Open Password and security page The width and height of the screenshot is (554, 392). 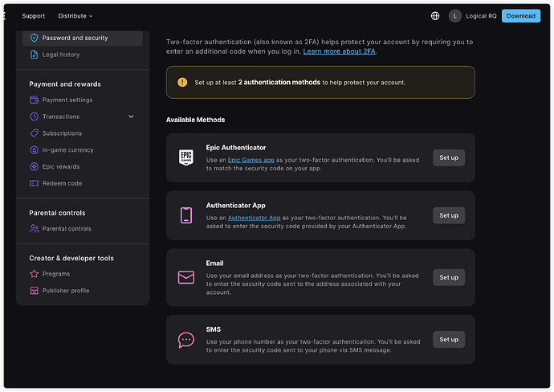tap(83, 38)
